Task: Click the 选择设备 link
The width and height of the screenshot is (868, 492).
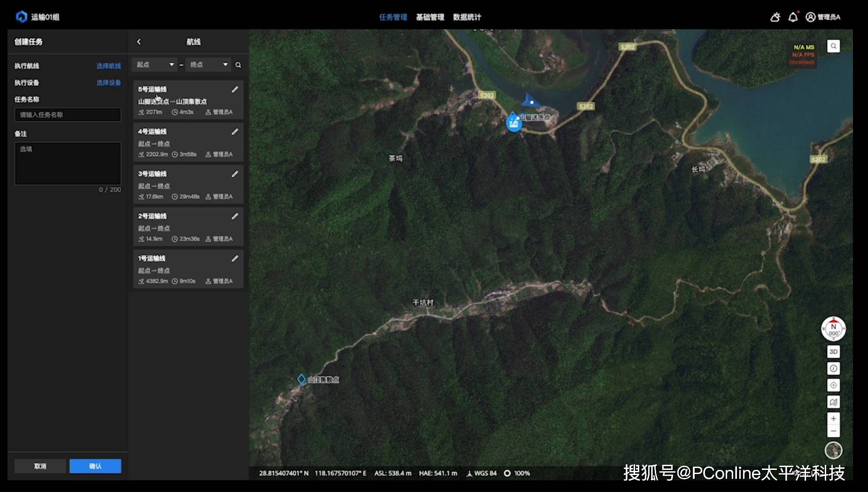Action: tap(108, 83)
